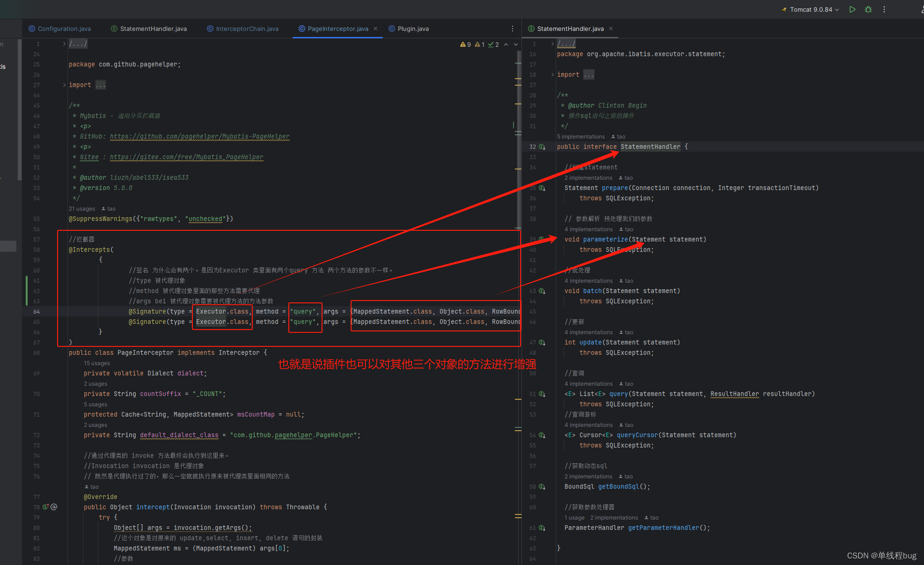Click the override gutter icon on the intercept method
The height and width of the screenshot is (565, 924).
click(x=46, y=507)
